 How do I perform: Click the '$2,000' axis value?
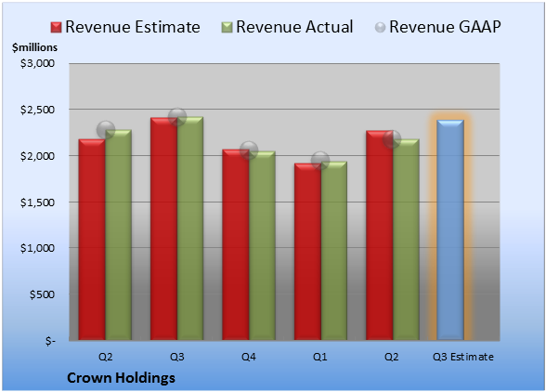click(37, 156)
